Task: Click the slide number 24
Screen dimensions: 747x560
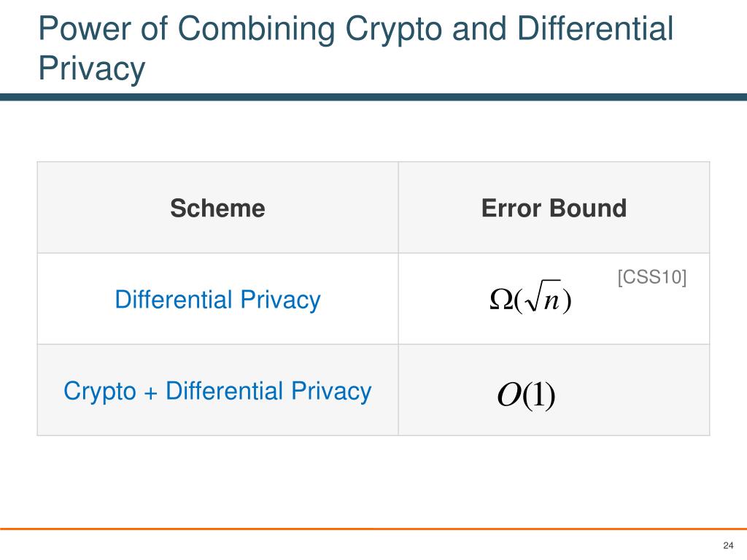Action: tap(728, 545)
